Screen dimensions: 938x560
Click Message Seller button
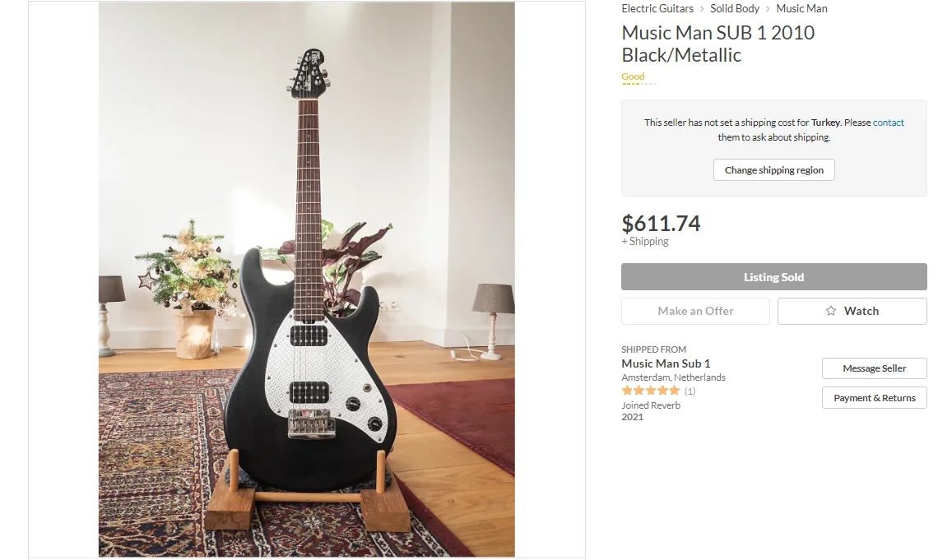874,368
